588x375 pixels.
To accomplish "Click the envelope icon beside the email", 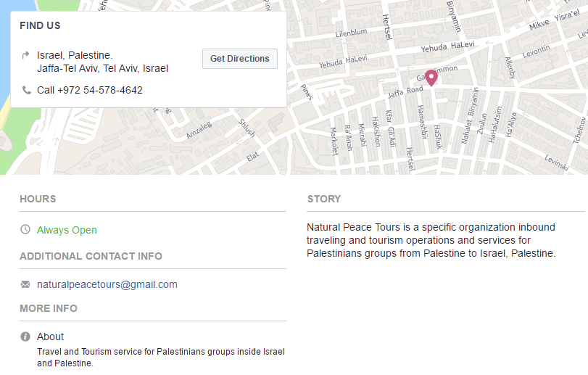I will [x=25, y=284].
